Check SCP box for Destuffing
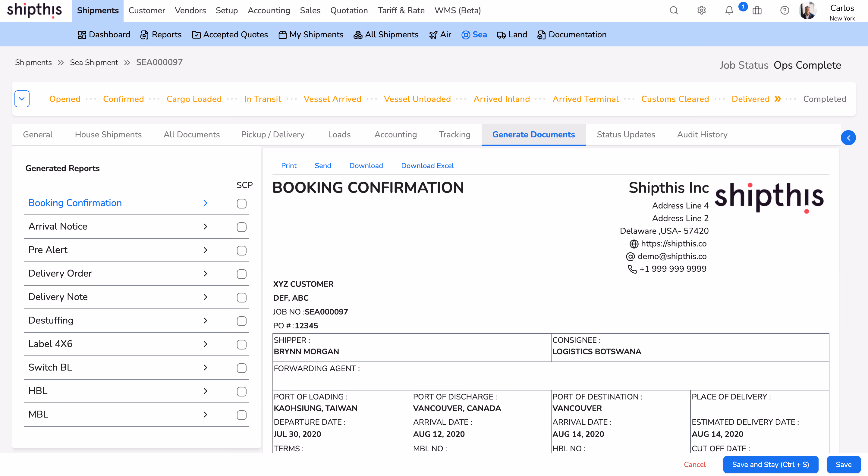 click(x=242, y=321)
